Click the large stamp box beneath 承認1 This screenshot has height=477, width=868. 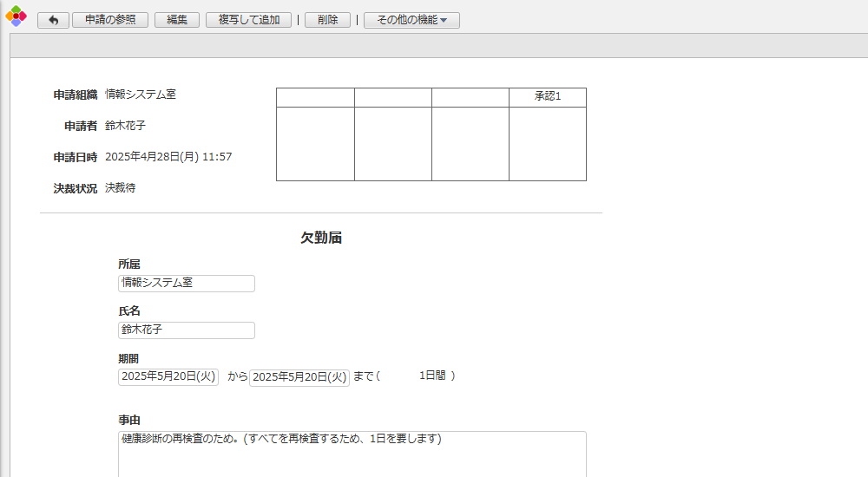click(547, 144)
